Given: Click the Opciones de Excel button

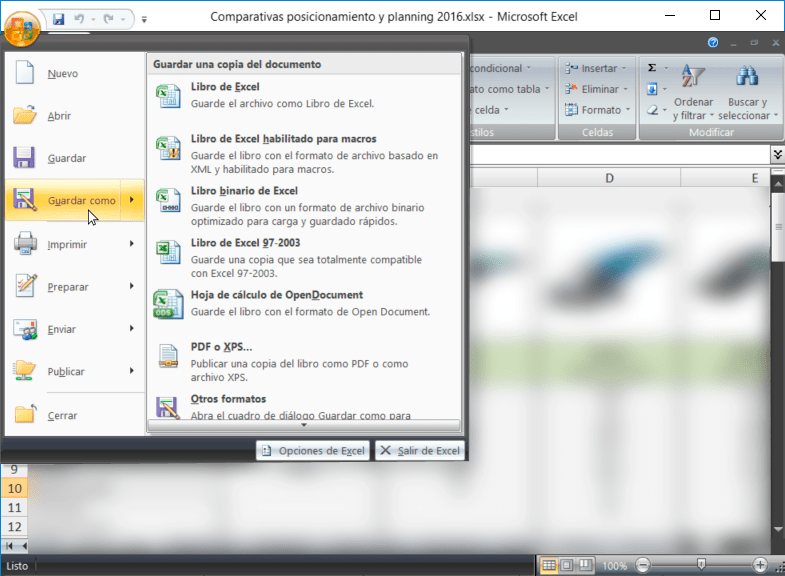Looking at the screenshot, I should click(x=313, y=451).
